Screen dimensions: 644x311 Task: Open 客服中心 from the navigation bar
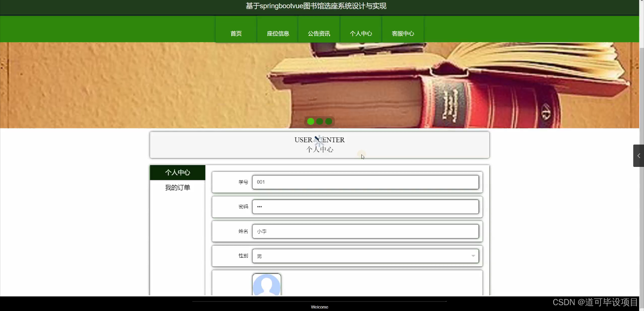point(403,30)
